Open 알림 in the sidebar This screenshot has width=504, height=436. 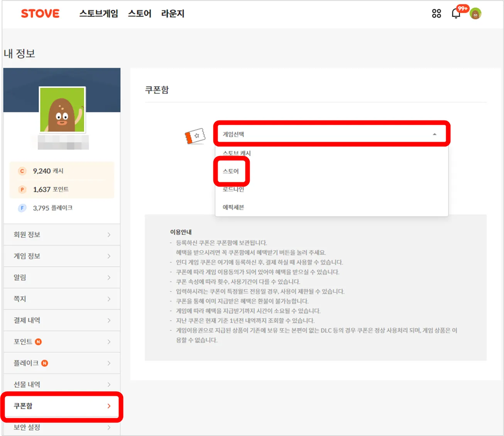click(x=62, y=278)
